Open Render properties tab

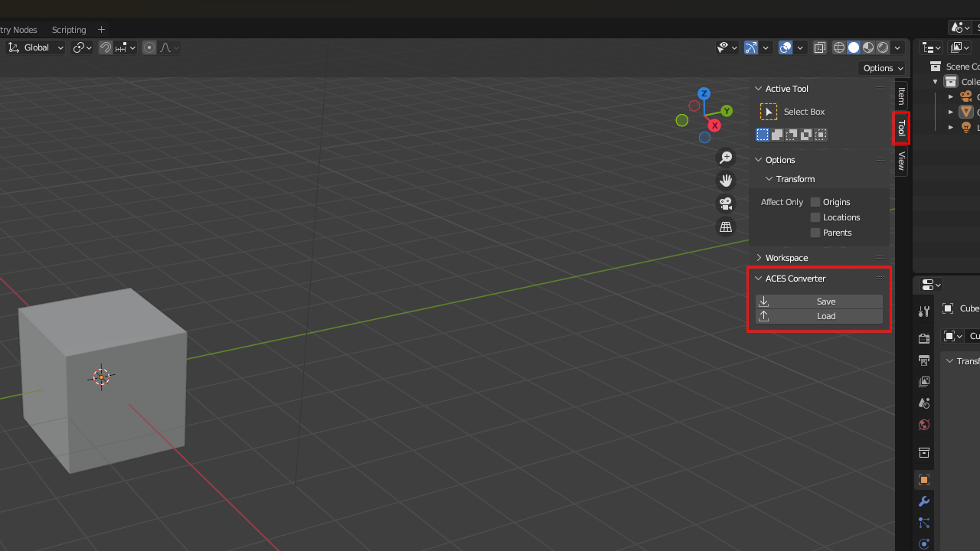click(924, 338)
